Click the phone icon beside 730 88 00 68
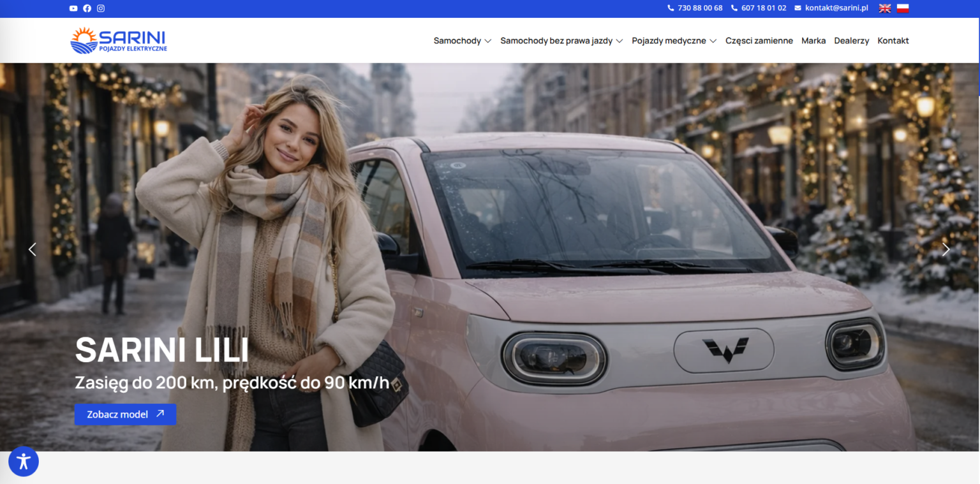This screenshot has width=980, height=484. click(x=671, y=8)
